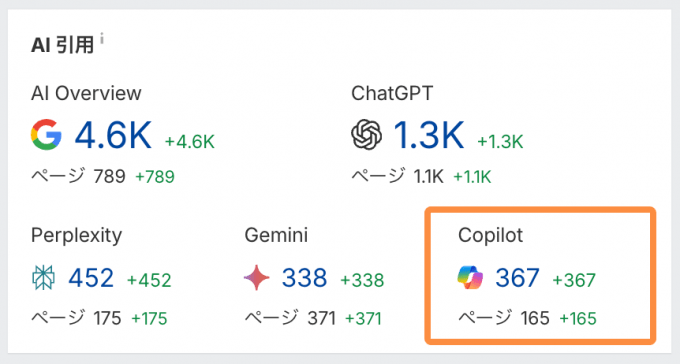Click the Google logo under AI Overview
The height and width of the screenshot is (364, 680).
click(46, 134)
